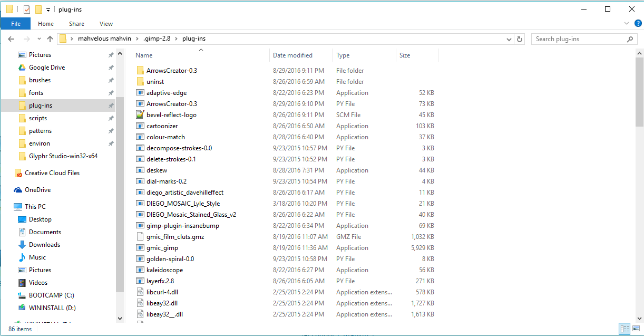Select the gmic_gimp file name

click(162, 248)
